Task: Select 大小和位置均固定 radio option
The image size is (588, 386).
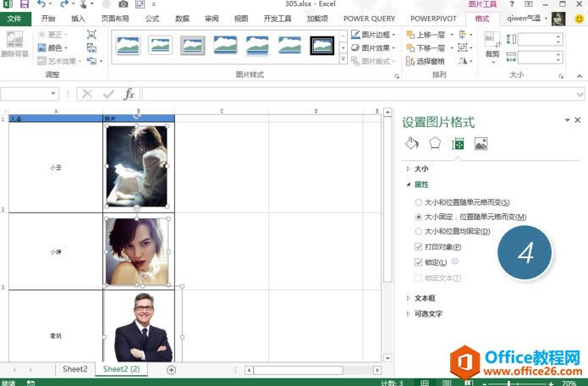Action: point(419,231)
